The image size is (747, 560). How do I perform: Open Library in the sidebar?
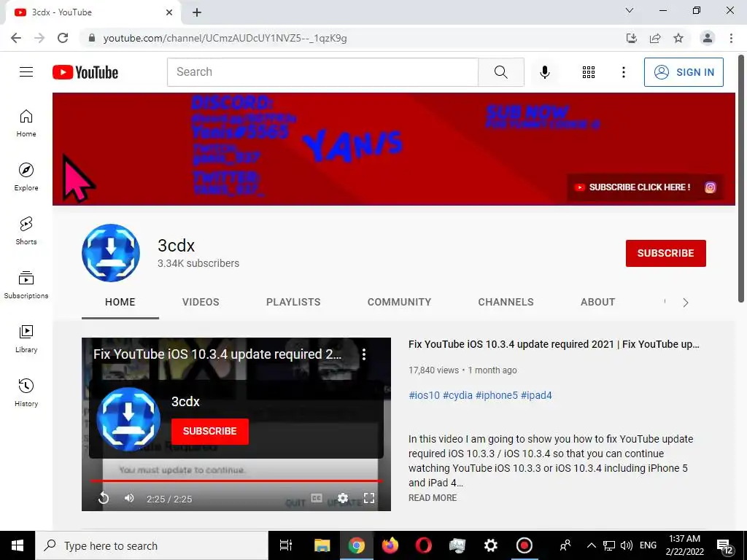pos(26,338)
